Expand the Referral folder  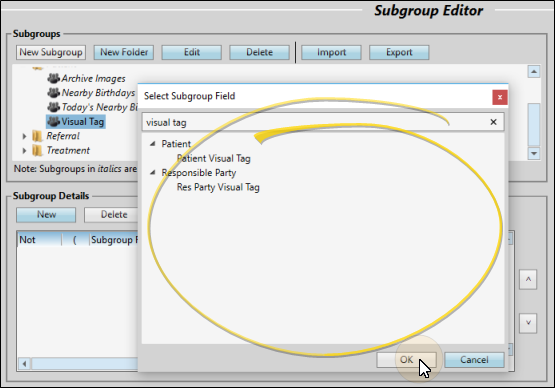coord(24,136)
